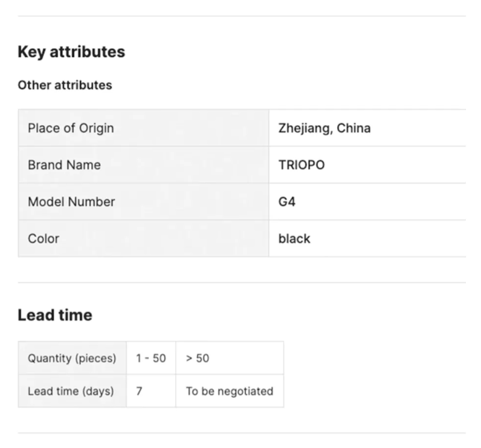Click the 1 - 50 quantity cell
This screenshot has width=481, height=448.
coord(150,359)
